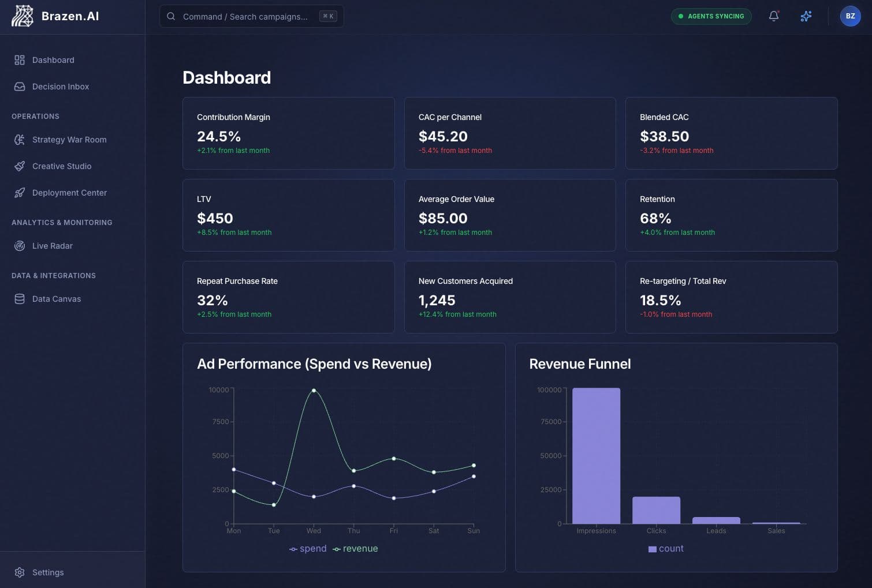Screen dimensions: 872x588
Task: Click the Clicks bar in Revenue Funnel
Action: tap(656, 510)
